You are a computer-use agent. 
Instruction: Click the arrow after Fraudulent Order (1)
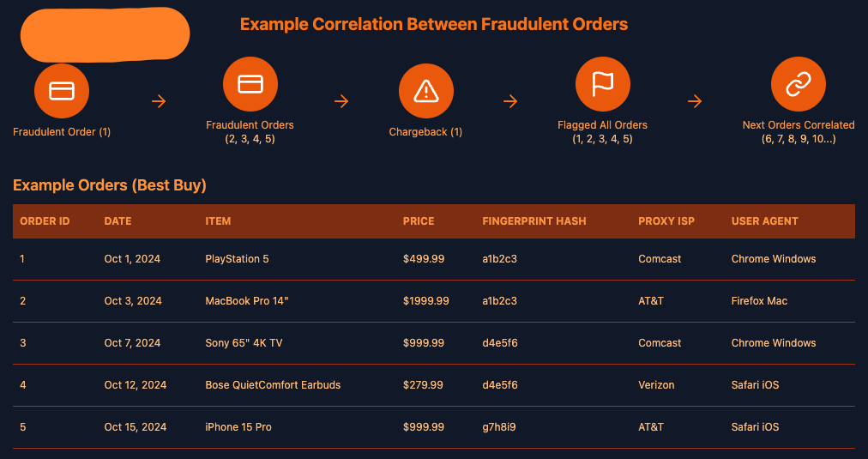point(159,101)
